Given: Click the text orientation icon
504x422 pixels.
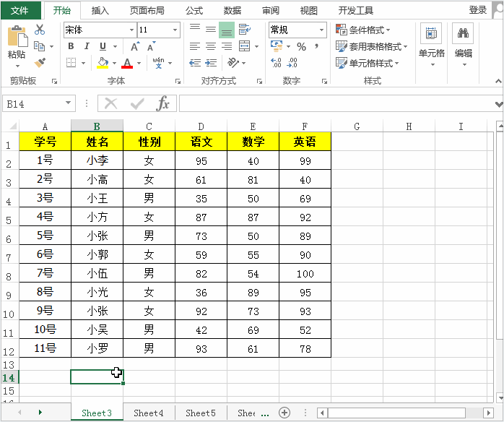Looking at the screenshot, I should (x=233, y=62).
